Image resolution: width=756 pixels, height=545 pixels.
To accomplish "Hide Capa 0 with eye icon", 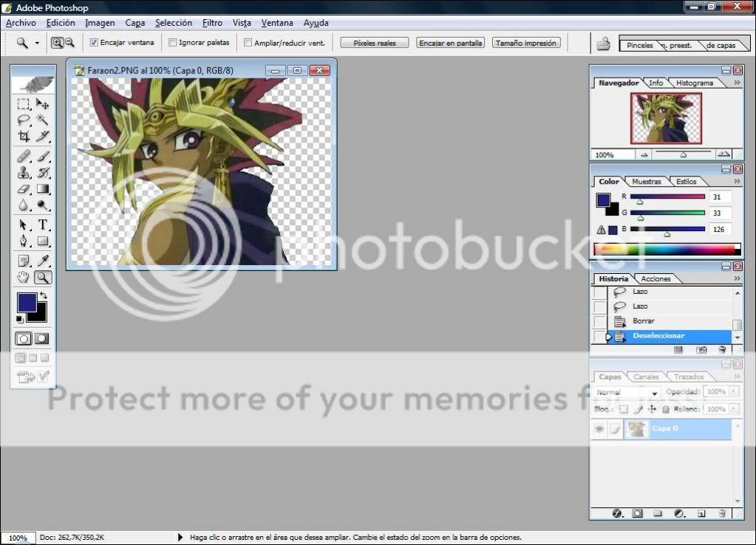I will [x=599, y=429].
